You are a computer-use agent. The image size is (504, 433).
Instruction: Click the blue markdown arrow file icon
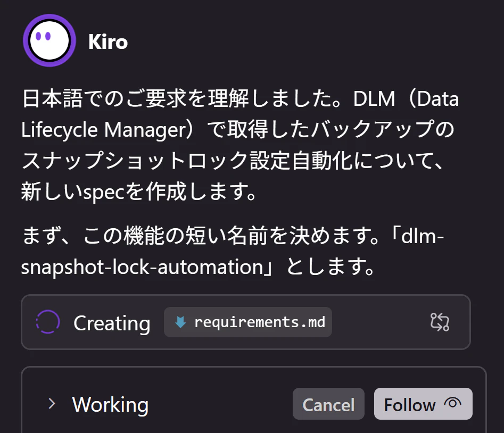(x=180, y=322)
